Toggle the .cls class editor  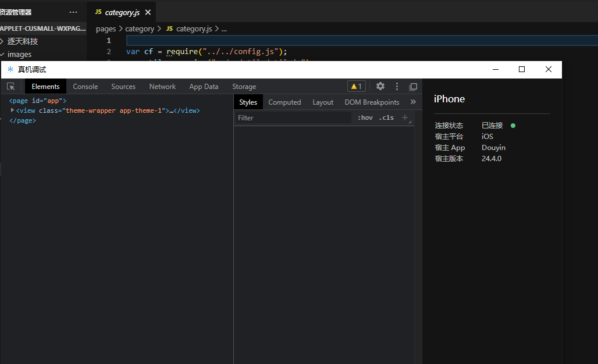(x=386, y=117)
